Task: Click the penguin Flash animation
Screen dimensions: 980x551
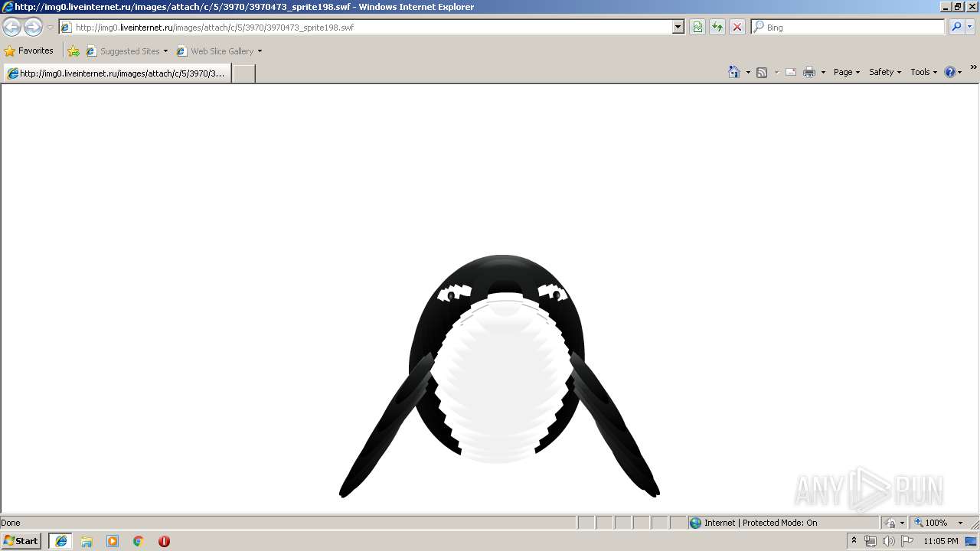Action: (x=499, y=377)
